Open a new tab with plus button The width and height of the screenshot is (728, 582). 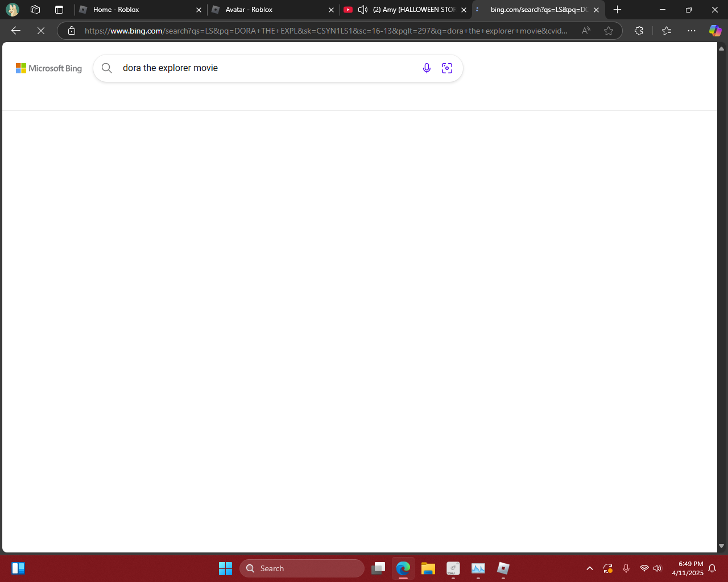click(617, 10)
